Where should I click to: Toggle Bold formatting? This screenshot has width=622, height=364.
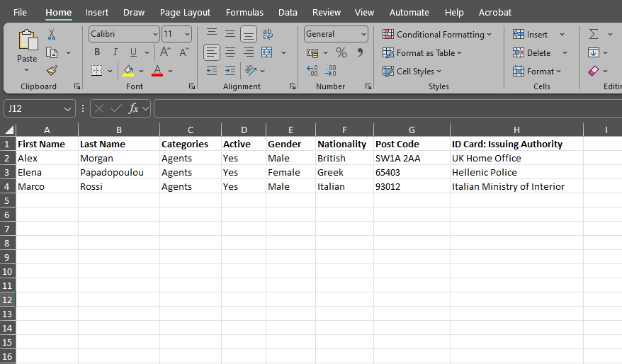pyautogui.click(x=97, y=52)
